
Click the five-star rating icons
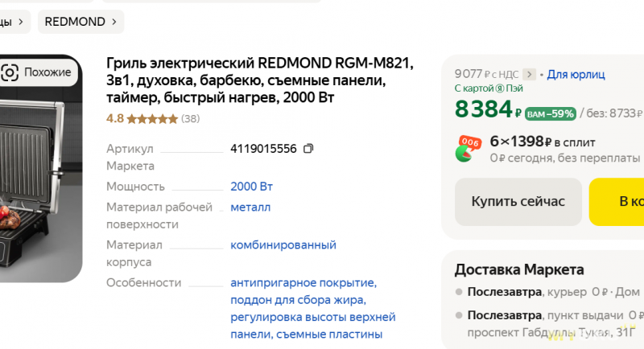152,119
